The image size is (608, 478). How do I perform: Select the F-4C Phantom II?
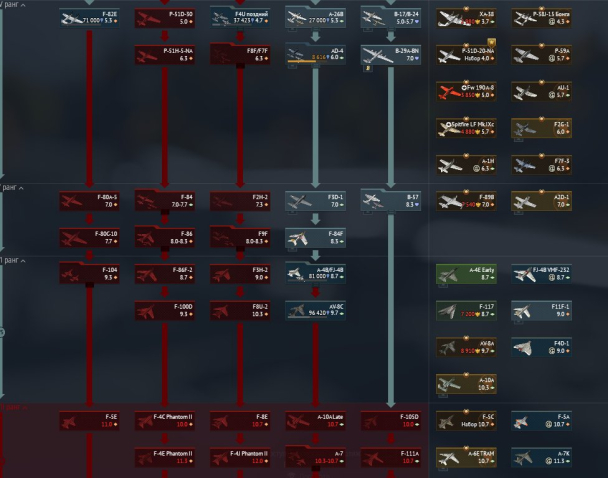pos(165,420)
